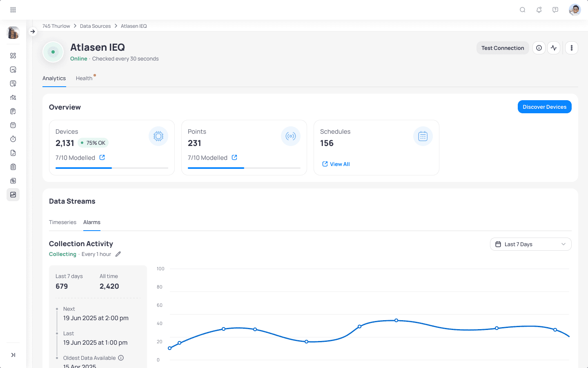
Task: Click the Devices chip icon
Action: (x=158, y=136)
